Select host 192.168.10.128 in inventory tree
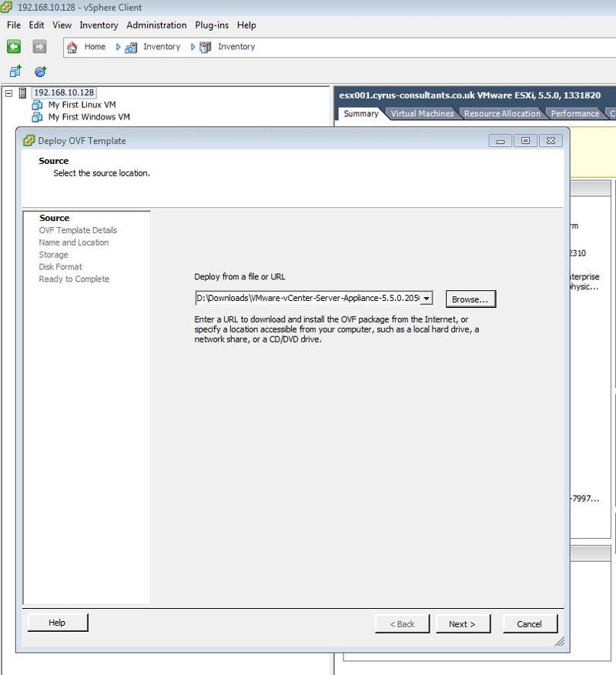Screen dimensions: 616x675 click(64, 92)
